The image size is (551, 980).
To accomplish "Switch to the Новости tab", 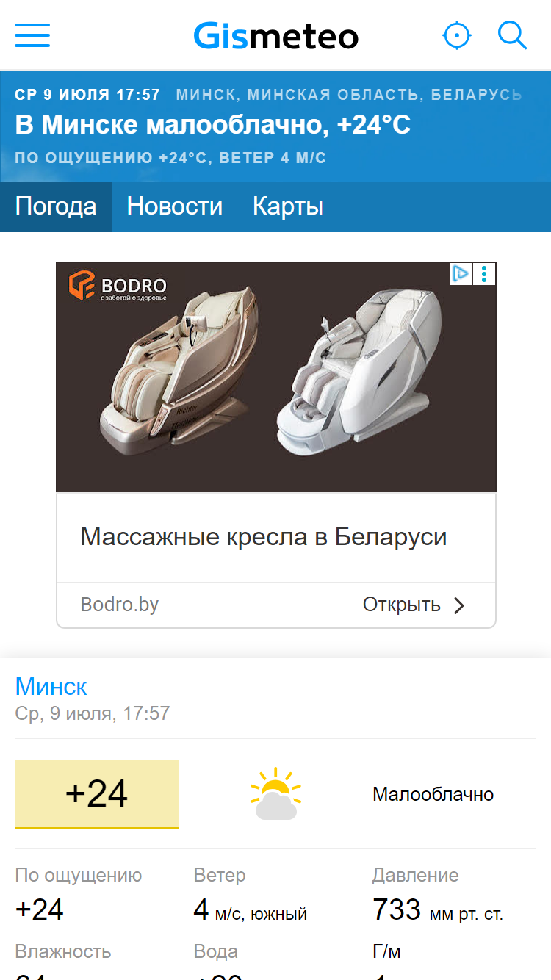I will coord(175,206).
